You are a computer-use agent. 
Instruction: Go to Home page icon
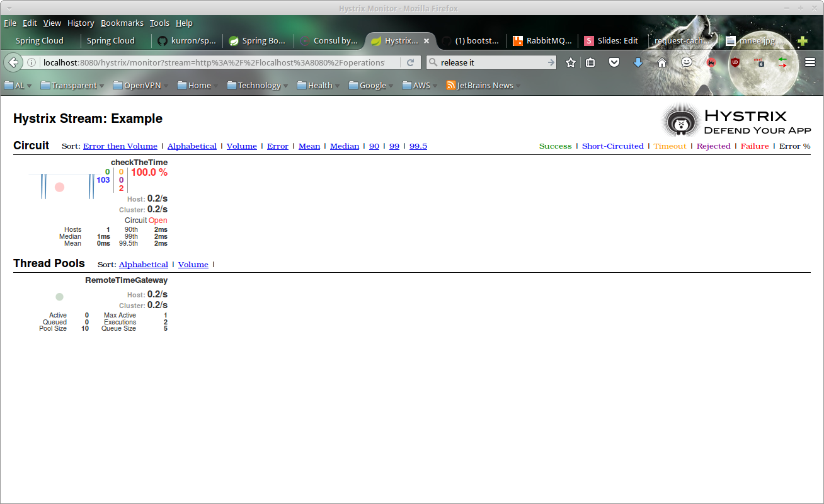pos(662,62)
